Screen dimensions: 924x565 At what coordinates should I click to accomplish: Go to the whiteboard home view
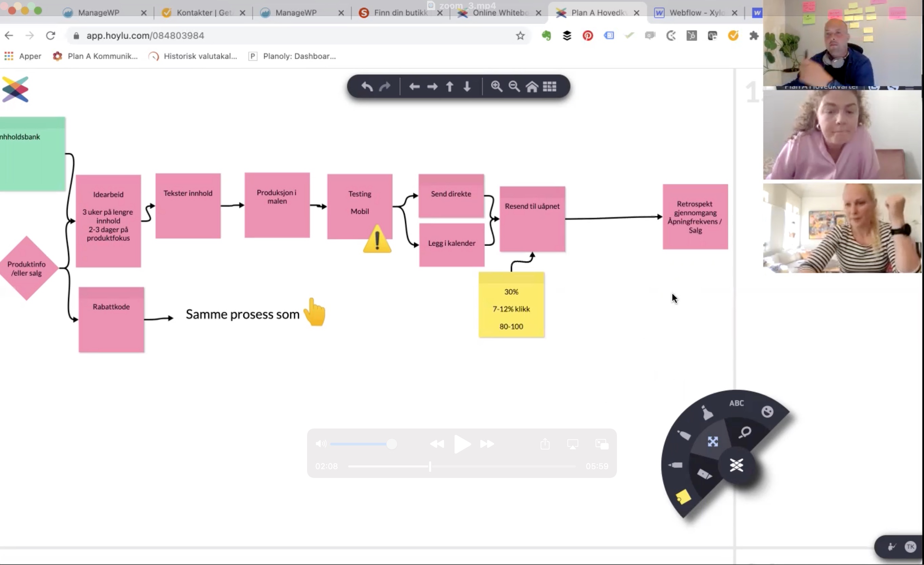point(532,87)
